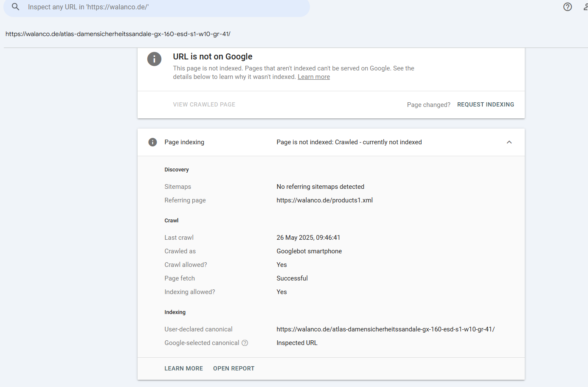The image size is (588, 387).
Task: Click the Crawl allowed? label
Action: point(186,265)
